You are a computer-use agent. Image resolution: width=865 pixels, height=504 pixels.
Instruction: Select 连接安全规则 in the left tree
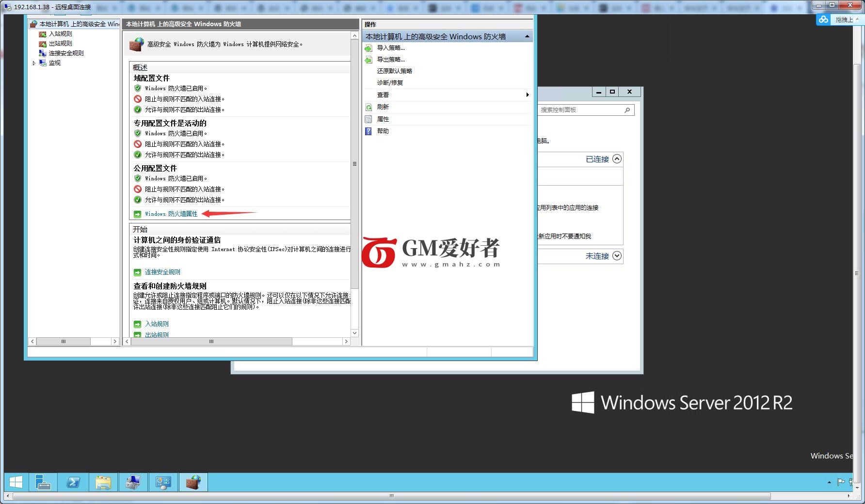66,53
